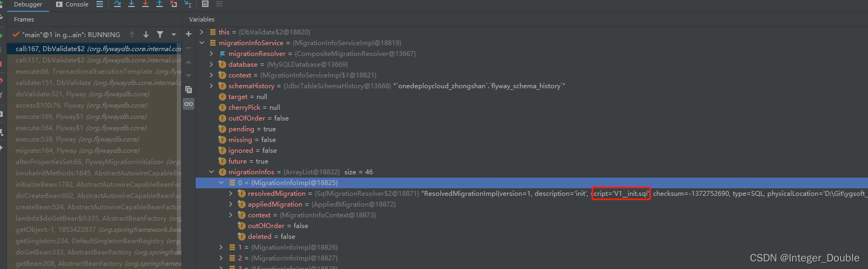Open the thread selector dropdown arrow
Image resolution: width=868 pixels, height=269 pixels.
point(173,34)
